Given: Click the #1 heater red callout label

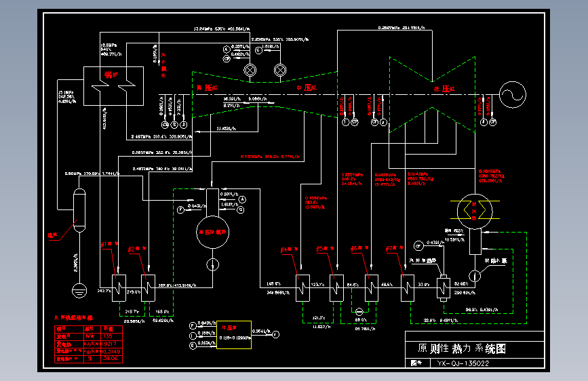Looking at the screenshot, I should pyautogui.click(x=110, y=244).
